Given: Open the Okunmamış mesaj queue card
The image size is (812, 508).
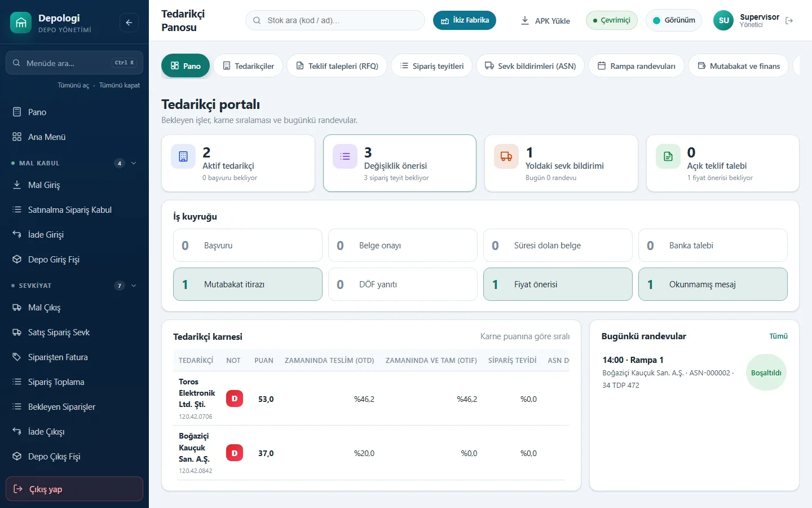Looking at the screenshot, I should point(713,284).
